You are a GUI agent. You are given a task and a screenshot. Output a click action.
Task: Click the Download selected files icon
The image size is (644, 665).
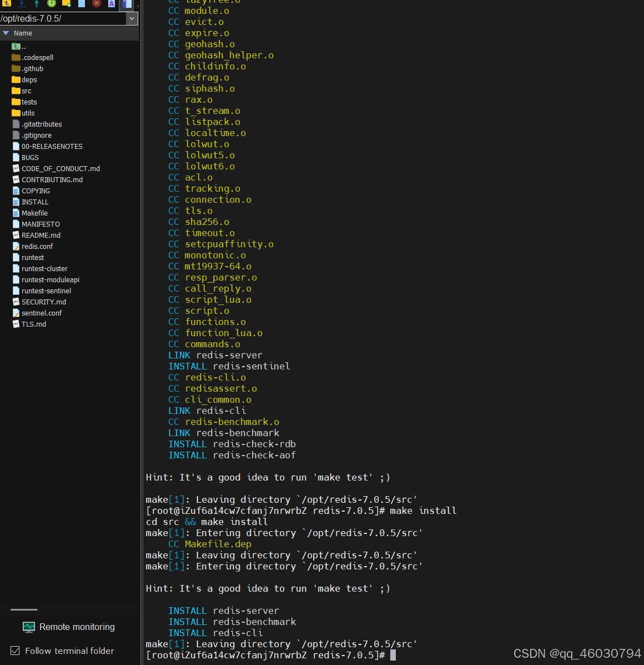pos(22,3)
